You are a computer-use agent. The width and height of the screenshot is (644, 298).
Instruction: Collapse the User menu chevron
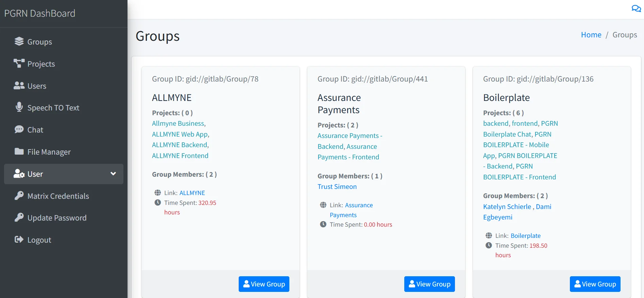coord(113,174)
